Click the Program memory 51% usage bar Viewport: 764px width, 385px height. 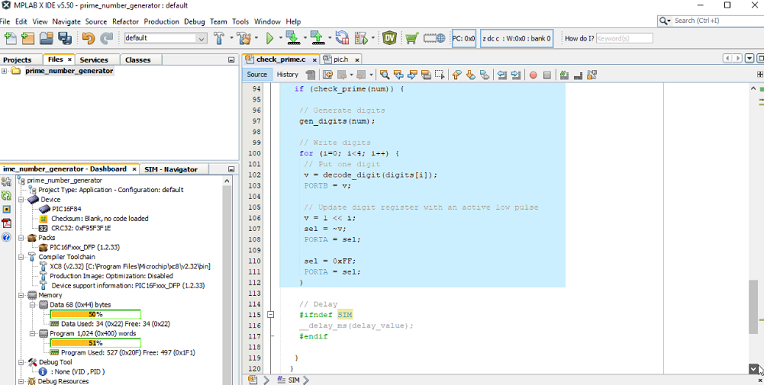[x=95, y=343]
